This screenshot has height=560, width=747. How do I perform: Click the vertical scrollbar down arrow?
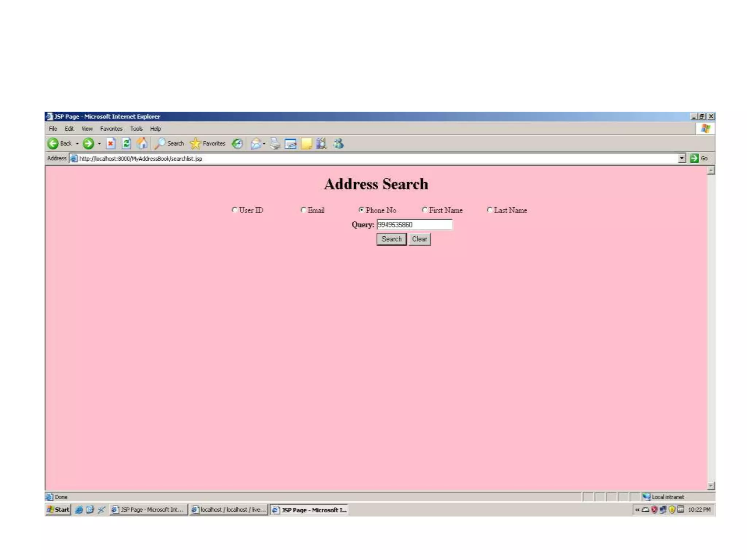[x=711, y=486]
